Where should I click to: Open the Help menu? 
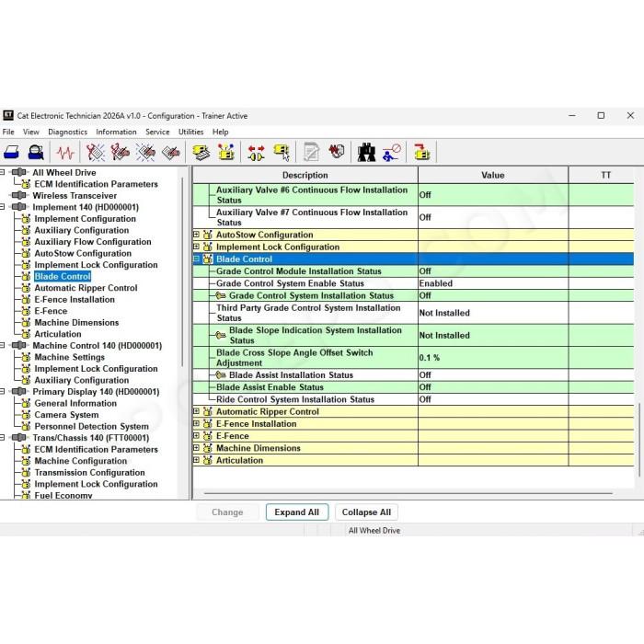click(x=220, y=132)
